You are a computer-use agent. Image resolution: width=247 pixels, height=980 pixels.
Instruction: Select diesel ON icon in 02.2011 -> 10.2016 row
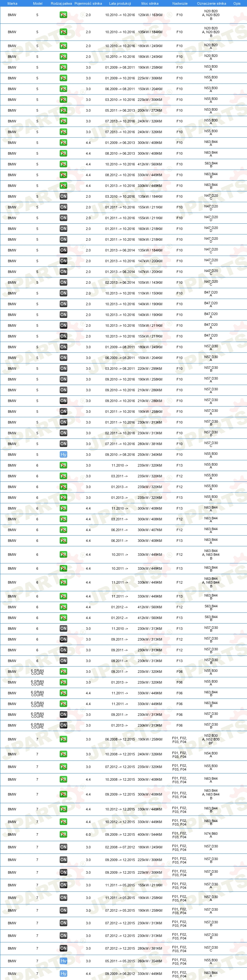(63, 433)
